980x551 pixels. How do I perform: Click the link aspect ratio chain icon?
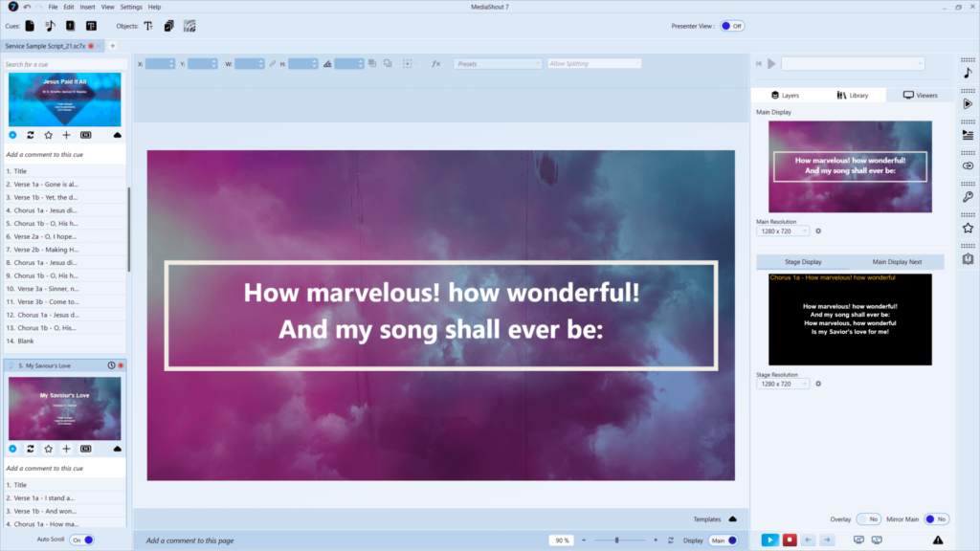point(273,64)
